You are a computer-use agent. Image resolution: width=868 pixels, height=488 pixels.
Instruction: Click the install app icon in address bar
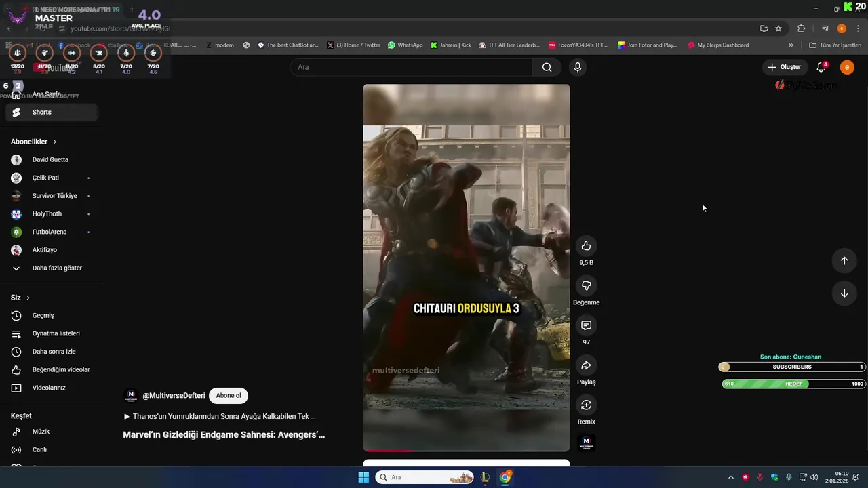[764, 28]
